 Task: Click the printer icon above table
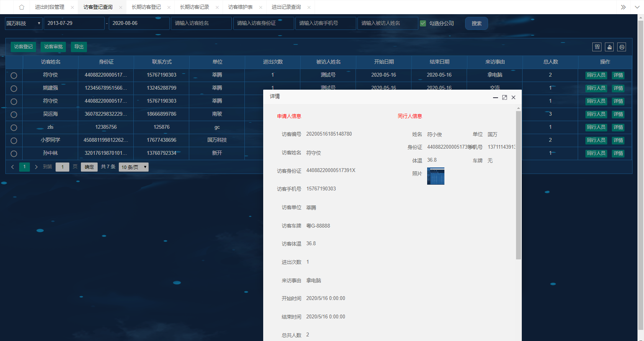tap(621, 47)
